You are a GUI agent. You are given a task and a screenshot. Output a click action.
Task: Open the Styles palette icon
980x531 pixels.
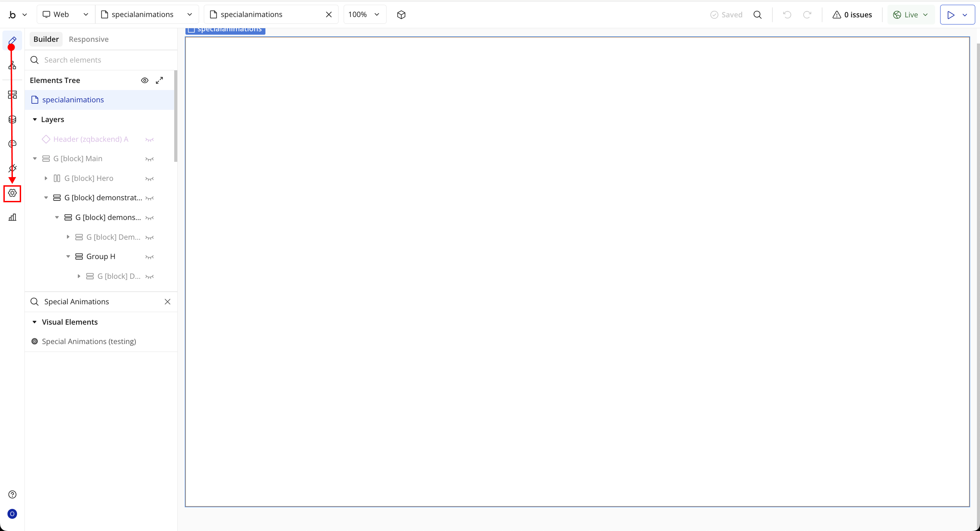point(12,144)
